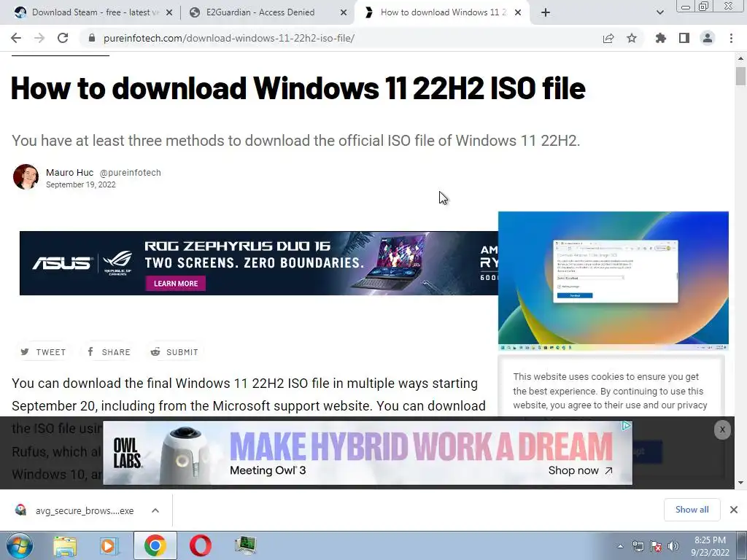Click the page scrollbar down arrow

pos(740,483)
